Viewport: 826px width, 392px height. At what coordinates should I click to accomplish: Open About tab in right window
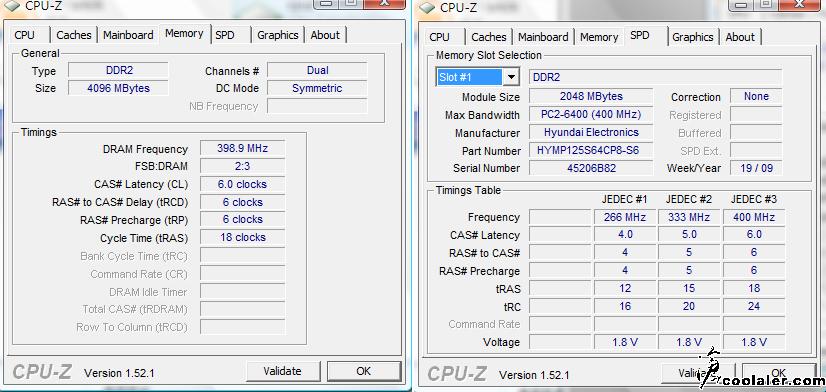click(x=740, y=37)
